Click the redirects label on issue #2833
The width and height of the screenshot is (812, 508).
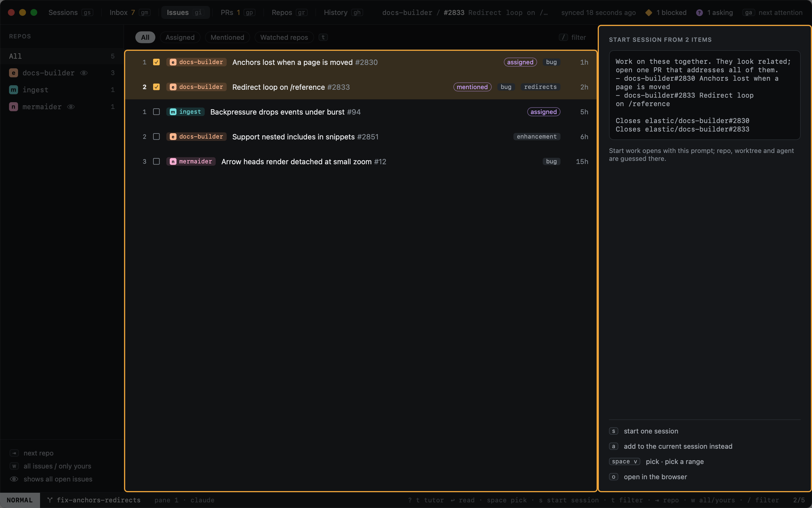point(540,87)
